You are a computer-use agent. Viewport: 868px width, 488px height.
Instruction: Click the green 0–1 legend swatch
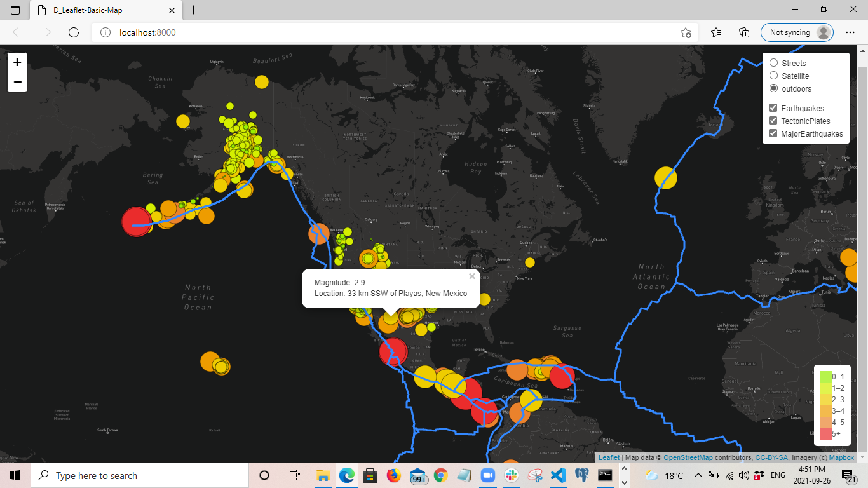coord(825,376)
